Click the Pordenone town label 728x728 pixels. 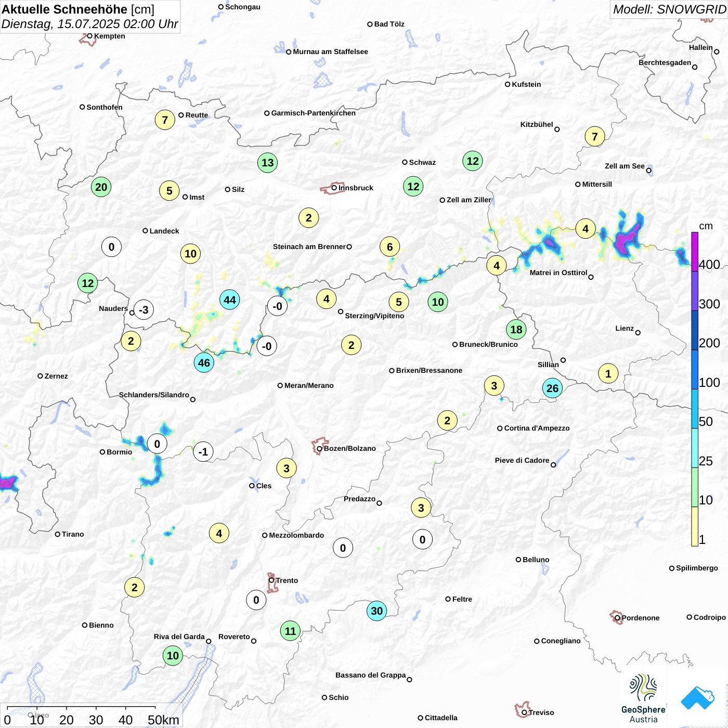point(641,618)
